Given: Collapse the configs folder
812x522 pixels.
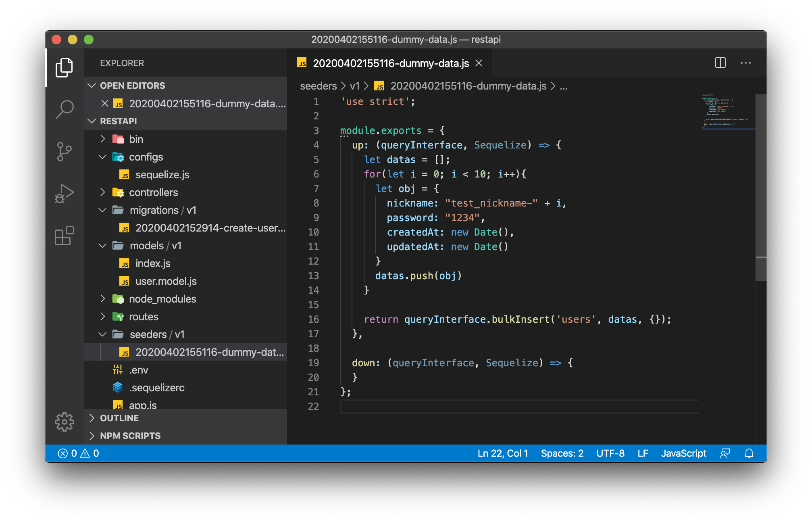Looking at the screenshot, I should pos(146,157).
